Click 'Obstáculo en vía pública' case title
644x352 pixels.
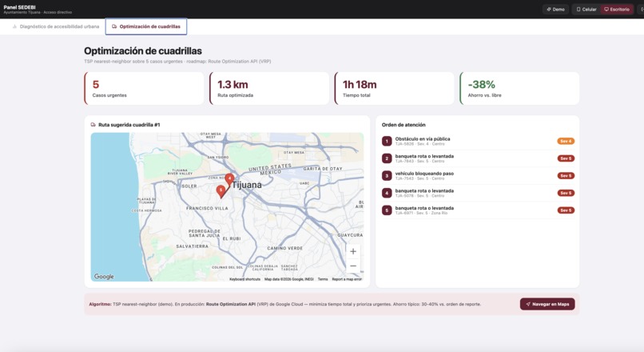pyautogui.click(x=422, y=139)
